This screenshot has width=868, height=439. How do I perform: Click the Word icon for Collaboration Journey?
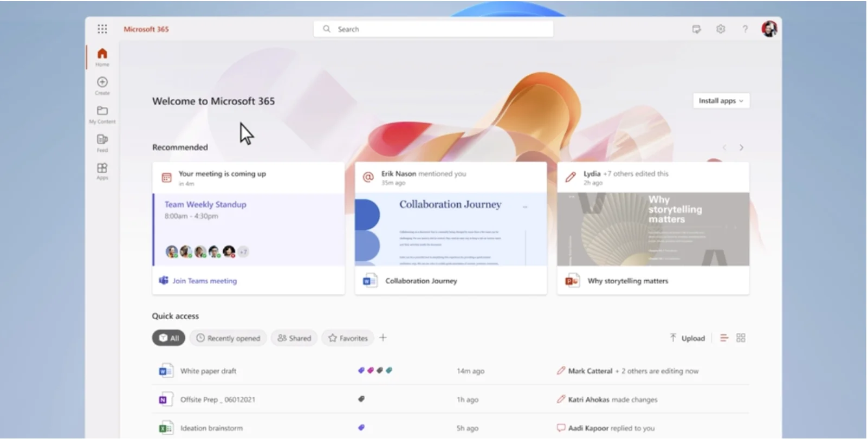click(x=370, y=281)
